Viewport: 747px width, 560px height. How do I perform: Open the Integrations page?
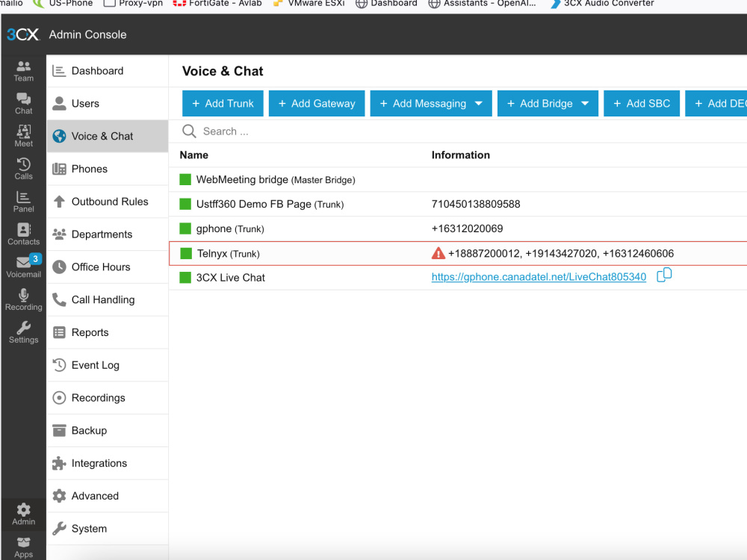(x=107, y=464)
